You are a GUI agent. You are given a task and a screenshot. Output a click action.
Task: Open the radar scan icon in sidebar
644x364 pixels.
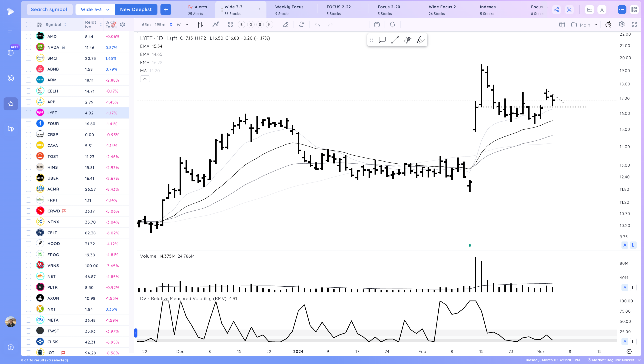pos(10,78)
